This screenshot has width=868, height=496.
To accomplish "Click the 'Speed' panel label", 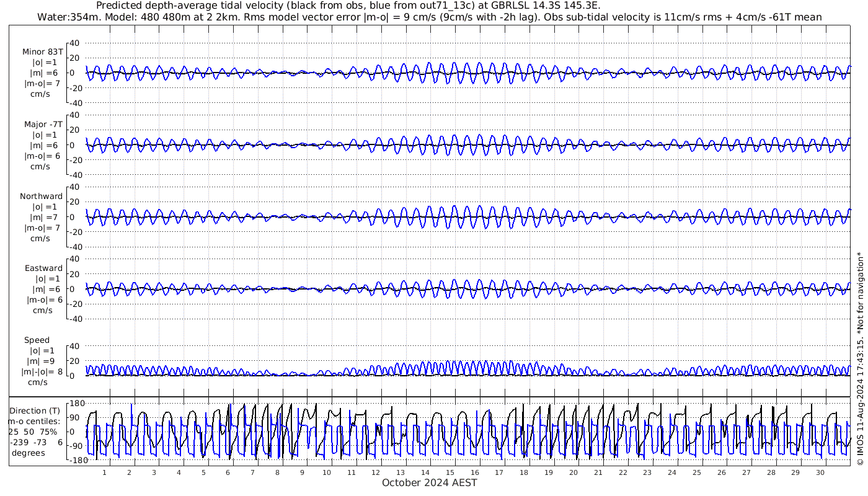I will [37, 340].
